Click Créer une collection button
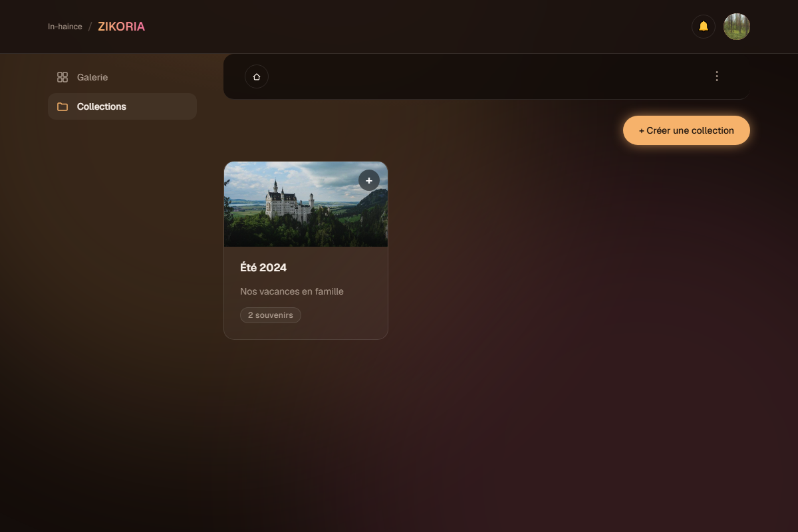 coord(686,130)
